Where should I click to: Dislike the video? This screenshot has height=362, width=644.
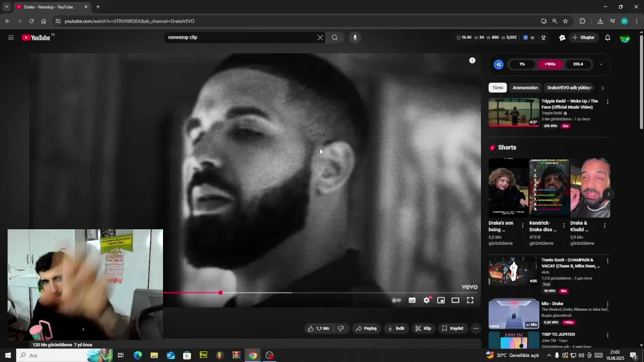click(341, 328)
